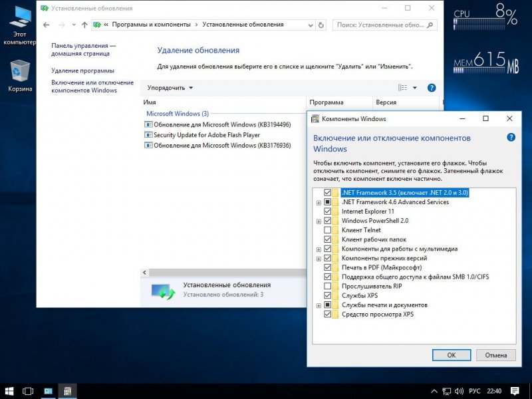Image resolution: width=532 pixels, height=399 pixels.
Task: Open help in Windows Components dialog
Action: point(511,138)
